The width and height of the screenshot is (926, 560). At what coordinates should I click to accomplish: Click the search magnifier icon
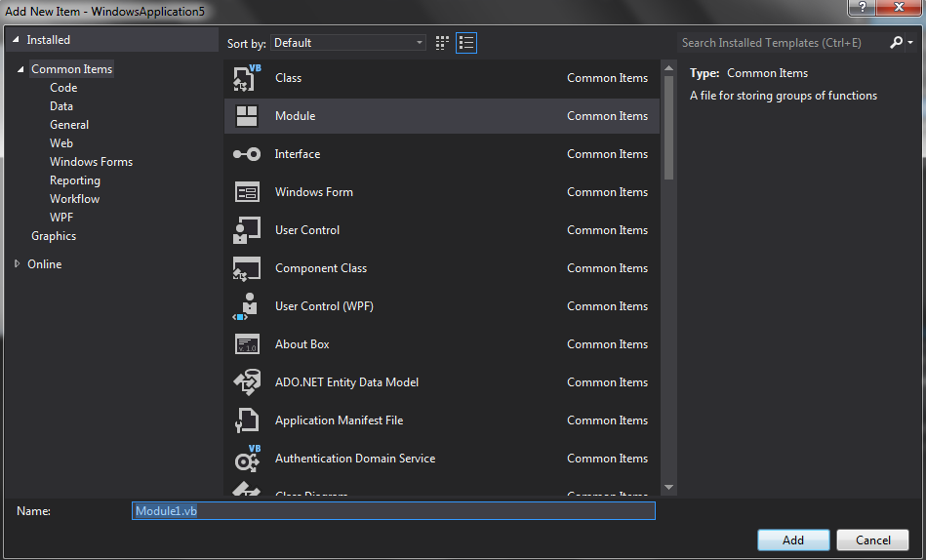[896, 43]
